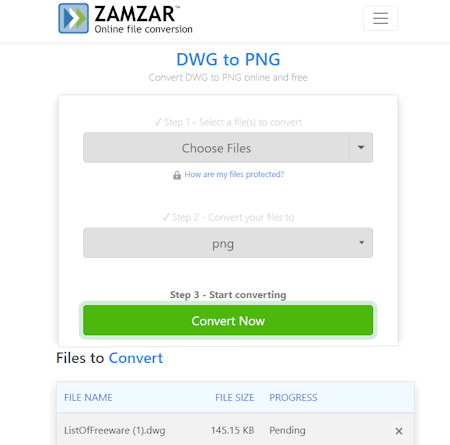This screenshot has width=450, height=445.
Task: Remove ListOfFreeware (1).dwg with the X icon
Action: coord(399,431)
